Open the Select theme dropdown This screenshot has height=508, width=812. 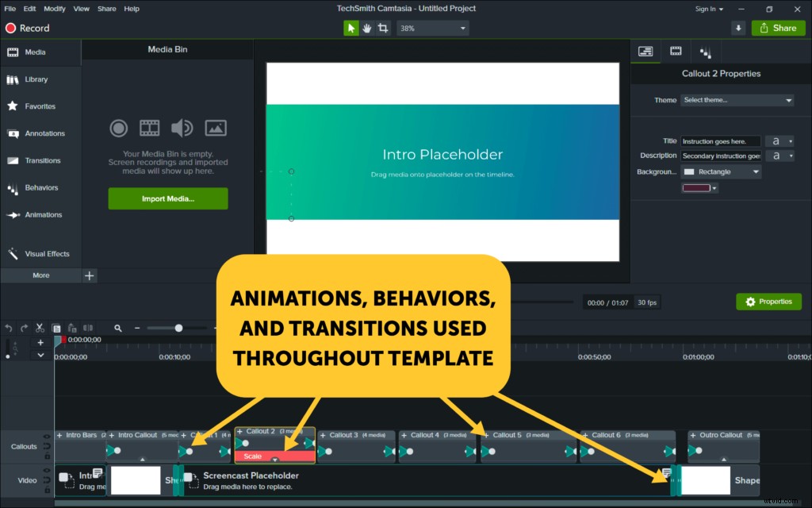[x=737, y=100]
